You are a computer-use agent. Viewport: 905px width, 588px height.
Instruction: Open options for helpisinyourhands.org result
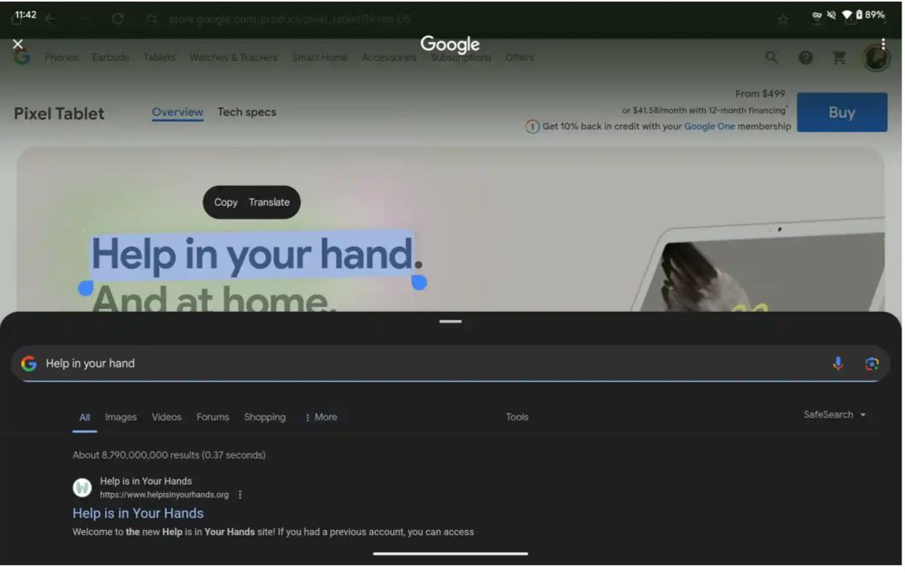click(x=240, y=495)
